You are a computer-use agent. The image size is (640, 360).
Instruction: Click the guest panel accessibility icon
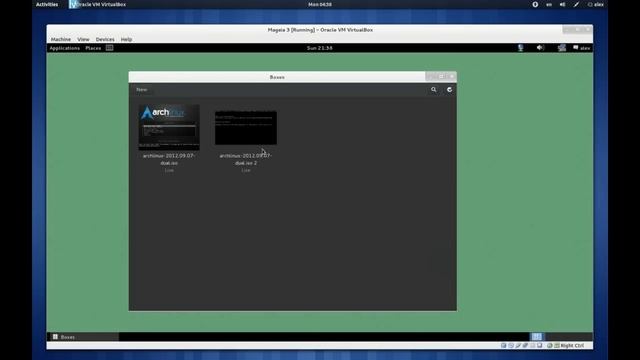click(521, 48)
